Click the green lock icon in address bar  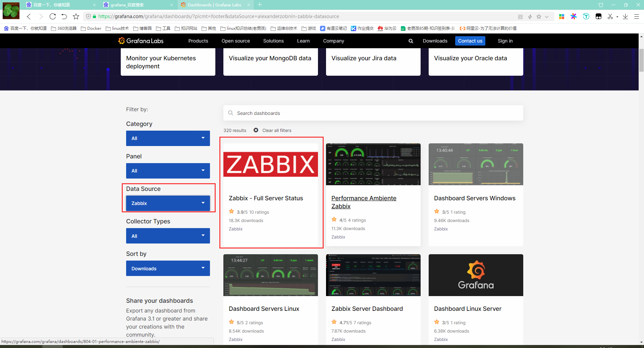pos(95,16)
